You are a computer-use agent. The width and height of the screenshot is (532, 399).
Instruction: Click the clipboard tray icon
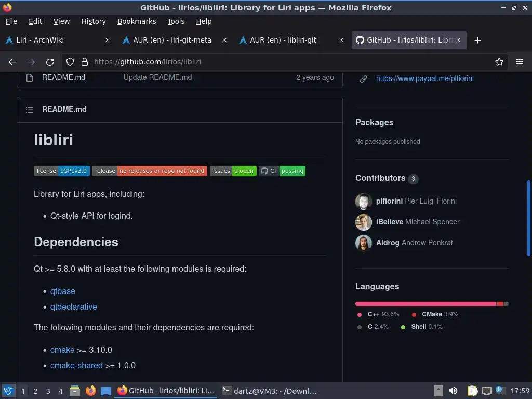(472, 391)
